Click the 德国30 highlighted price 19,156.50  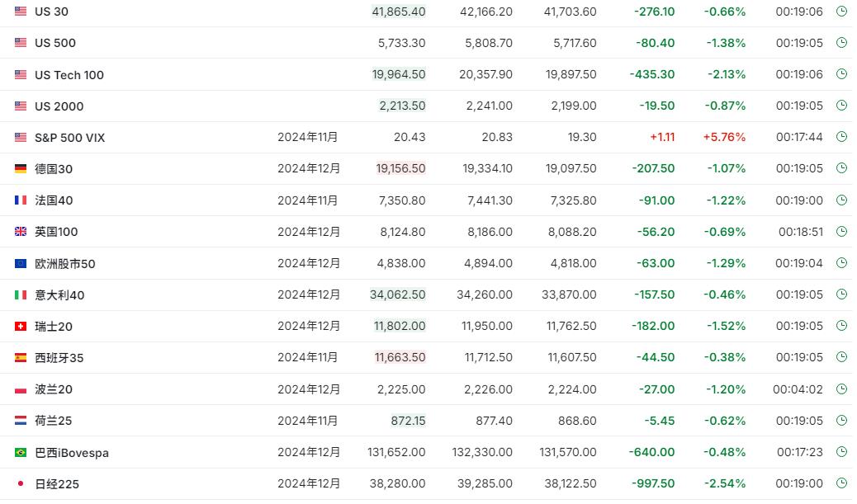tap(400, 168)
